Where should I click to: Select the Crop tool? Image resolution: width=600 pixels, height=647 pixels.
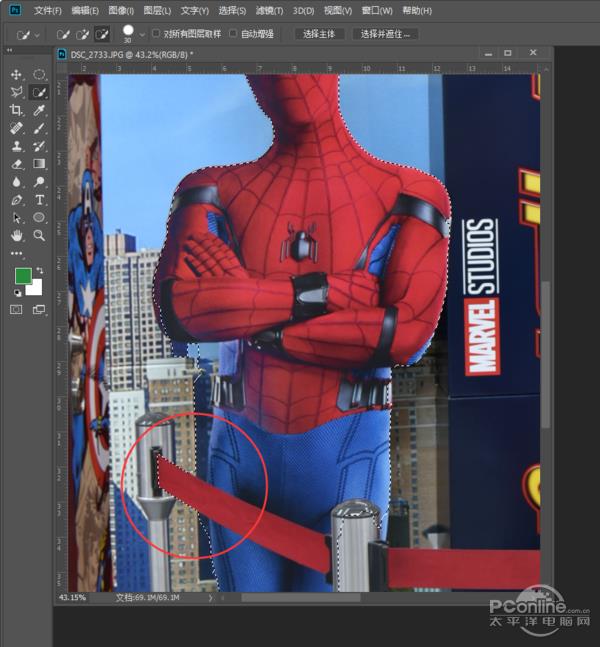[x=16, y=110]
